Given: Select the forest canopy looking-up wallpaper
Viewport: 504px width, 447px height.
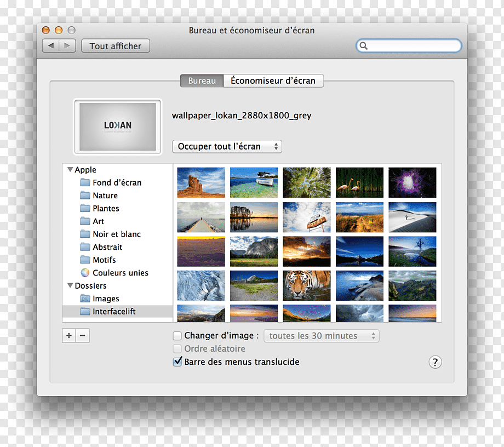Looking at the screenshot, I should pos(307,182).
